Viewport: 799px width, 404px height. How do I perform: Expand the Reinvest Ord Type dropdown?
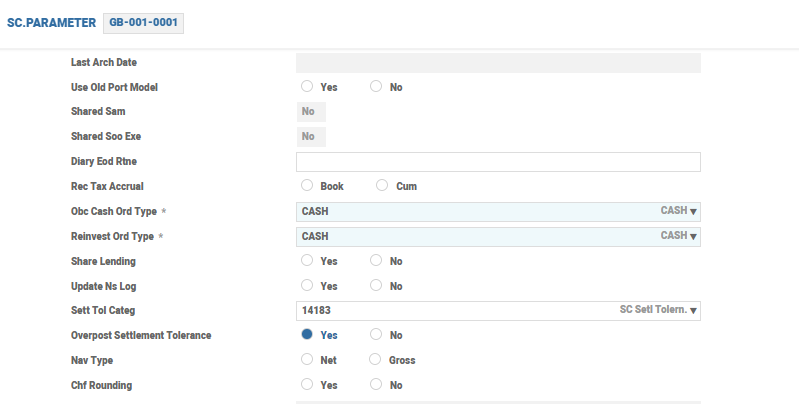coord(693,236)
